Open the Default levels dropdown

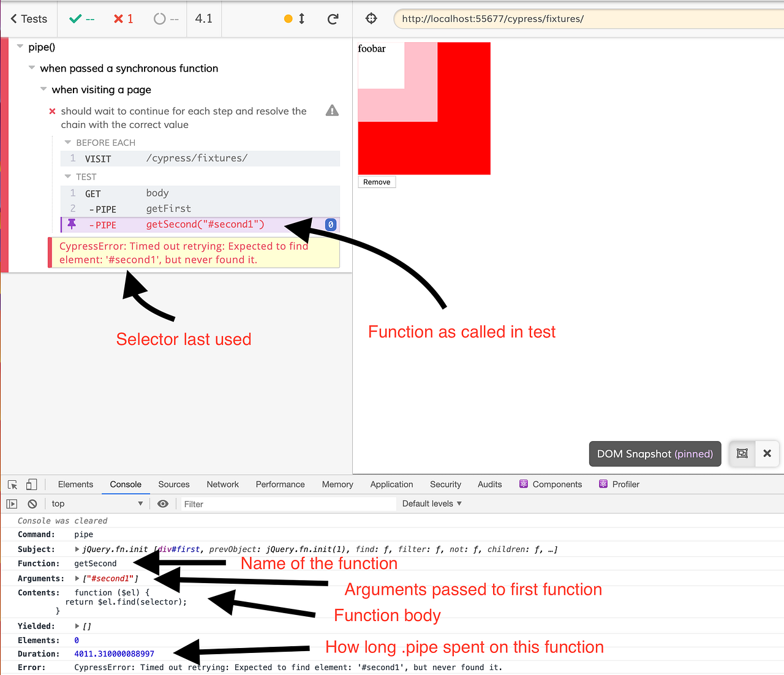pos(432,504)
